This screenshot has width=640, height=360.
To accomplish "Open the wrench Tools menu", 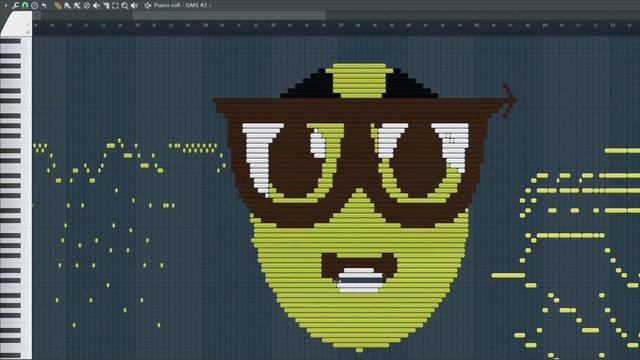I will [16, 5].
